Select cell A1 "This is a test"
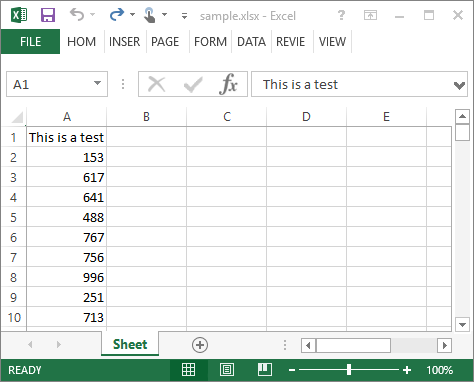This screenshot has height=382, width=474. coord(67,137)
